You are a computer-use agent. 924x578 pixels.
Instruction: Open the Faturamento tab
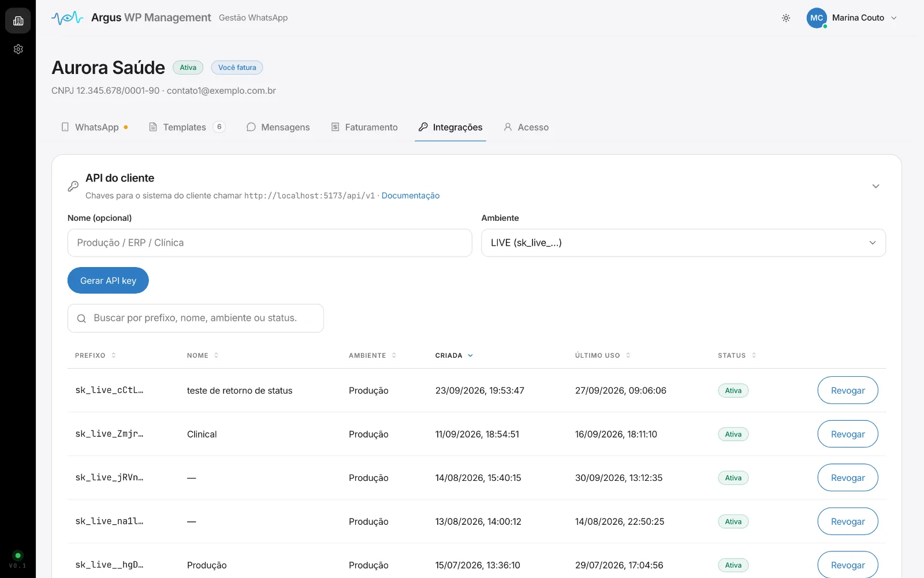(x=364, y=127)
